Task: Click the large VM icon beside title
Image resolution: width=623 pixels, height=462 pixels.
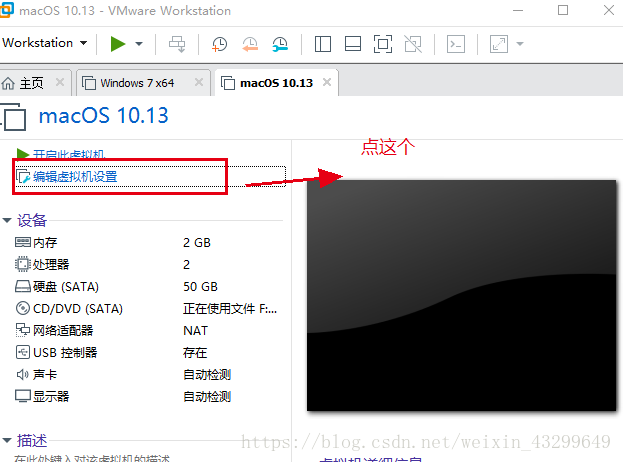Action: point(14,117)
